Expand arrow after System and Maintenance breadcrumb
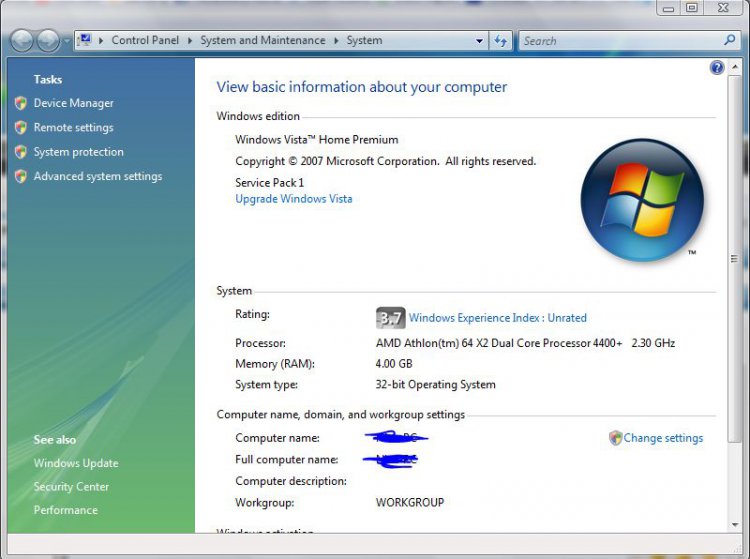 336,41
